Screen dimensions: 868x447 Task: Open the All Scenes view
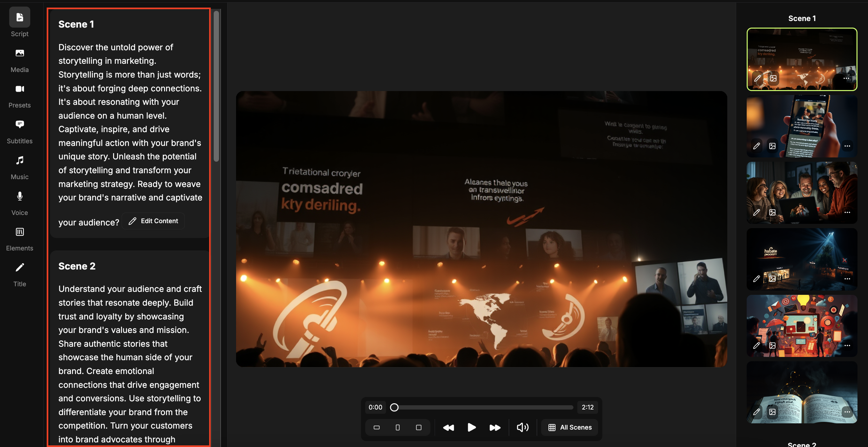tap(569, 427)
